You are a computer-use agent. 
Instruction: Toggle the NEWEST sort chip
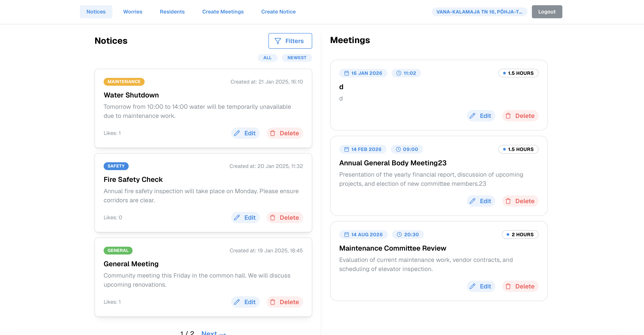pyautogui.click(x=297, y=58)
